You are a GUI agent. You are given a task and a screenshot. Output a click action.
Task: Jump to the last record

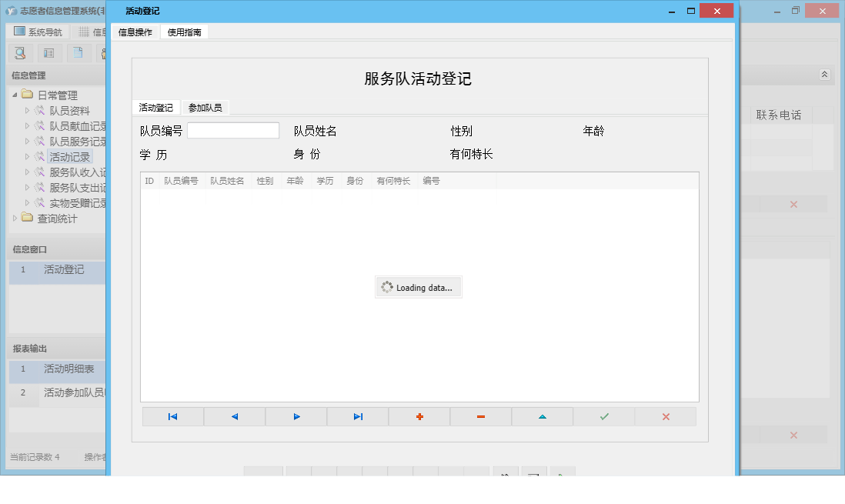pos(357,416)
